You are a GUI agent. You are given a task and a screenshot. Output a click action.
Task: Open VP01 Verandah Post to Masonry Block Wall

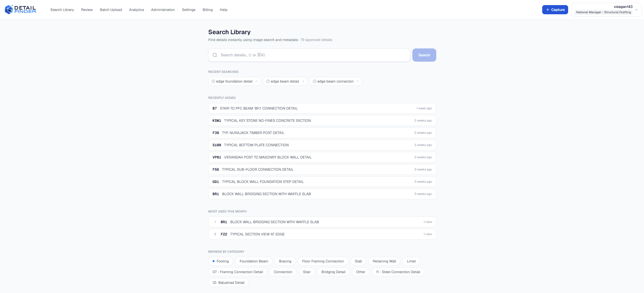322,157
